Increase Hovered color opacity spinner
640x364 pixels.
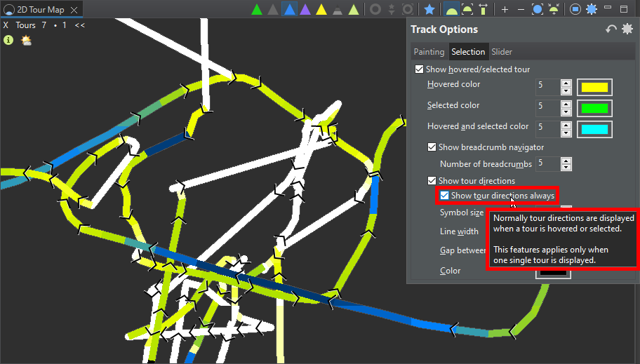click(566, 83)
